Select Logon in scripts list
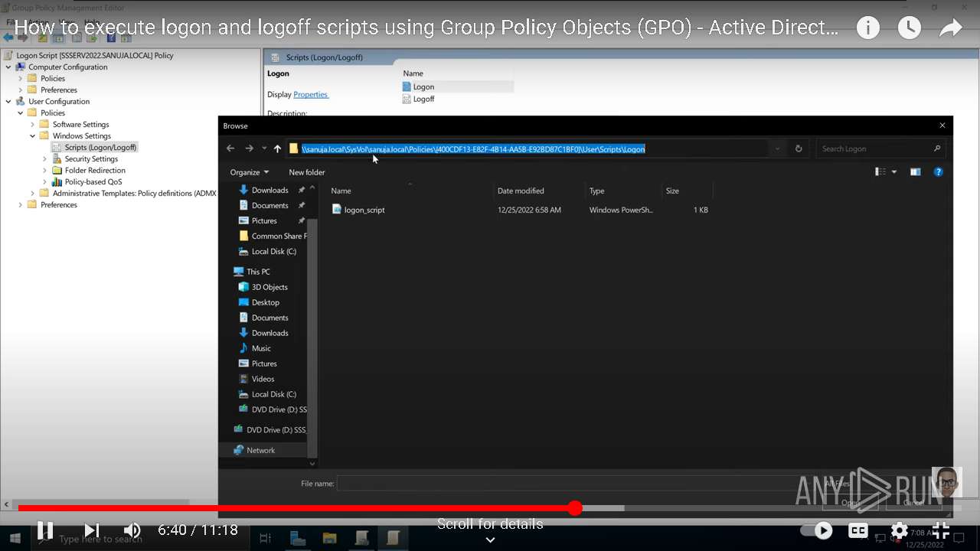980x551 pixels. click(423, 86)
